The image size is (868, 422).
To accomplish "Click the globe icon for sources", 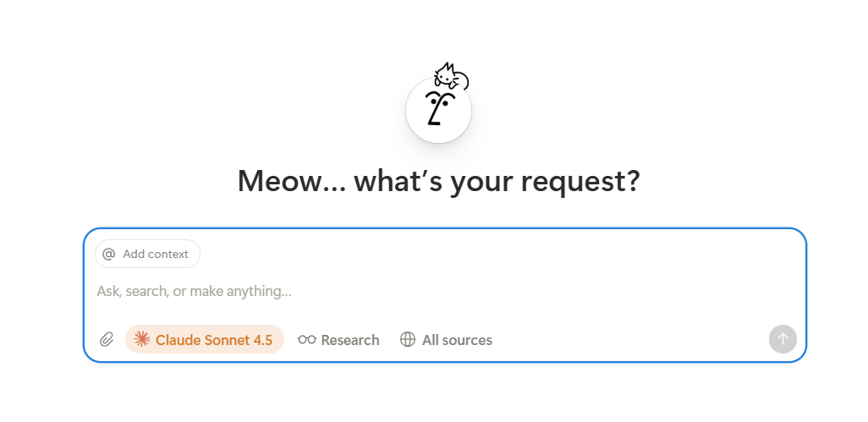I will click(408, 340).
